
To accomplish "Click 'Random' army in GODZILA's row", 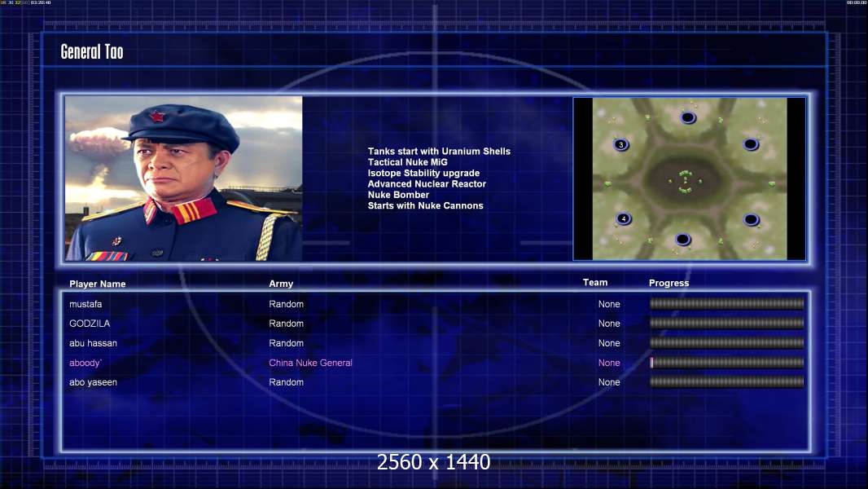I will 286,324.
